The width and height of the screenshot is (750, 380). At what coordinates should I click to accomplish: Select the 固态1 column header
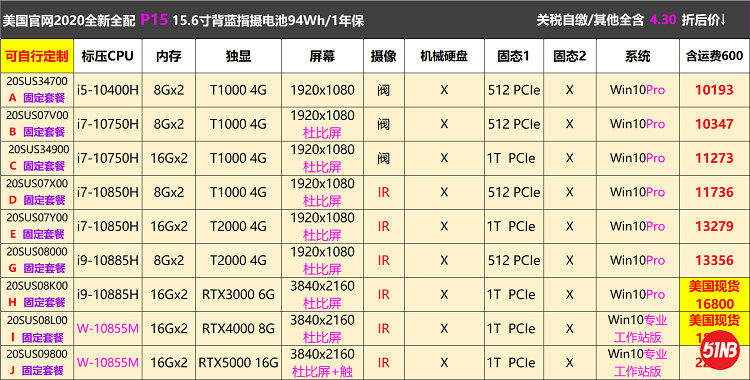pyautogui.click(x=513, y=56)
